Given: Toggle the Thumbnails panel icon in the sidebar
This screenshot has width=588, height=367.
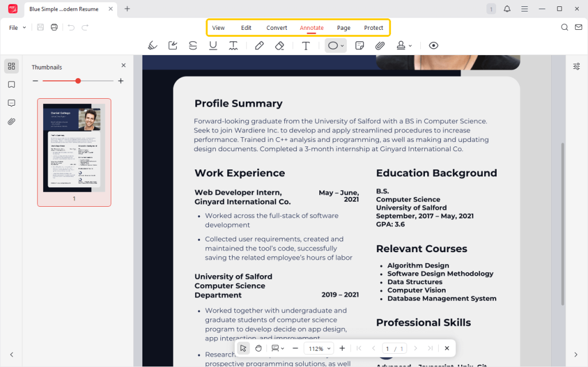Looking at the screenshot, I should (11, 65).
